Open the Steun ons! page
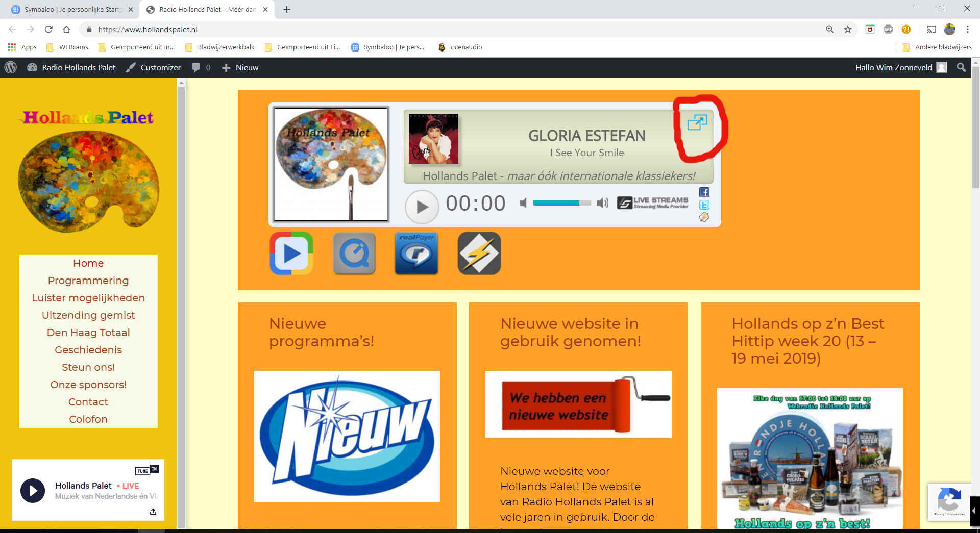The image size is (980, 533). click(x=88, y=367)
